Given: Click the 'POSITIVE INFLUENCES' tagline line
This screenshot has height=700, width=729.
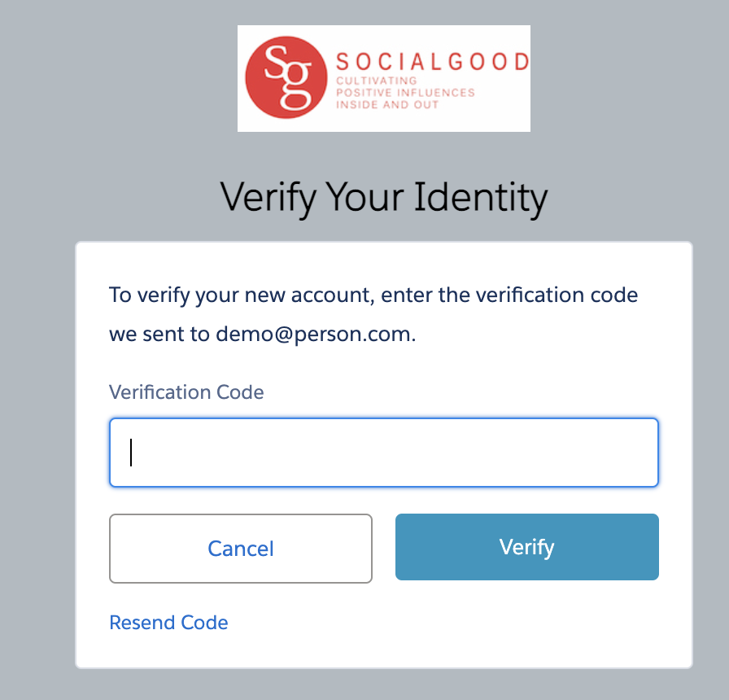Looking at the screenshot, I should pyautogui.click(x=405, y=93).
